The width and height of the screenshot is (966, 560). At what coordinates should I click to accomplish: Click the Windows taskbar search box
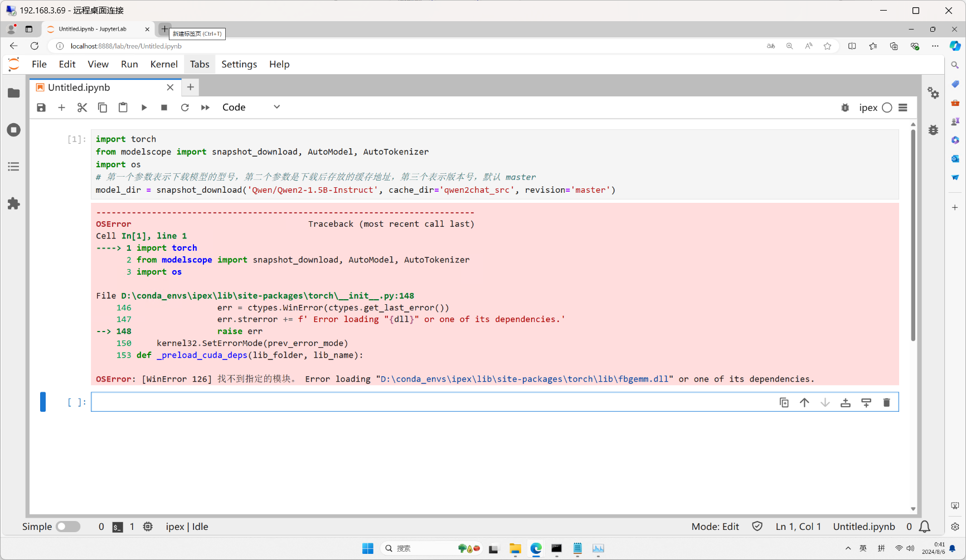[x=432, y=548]
